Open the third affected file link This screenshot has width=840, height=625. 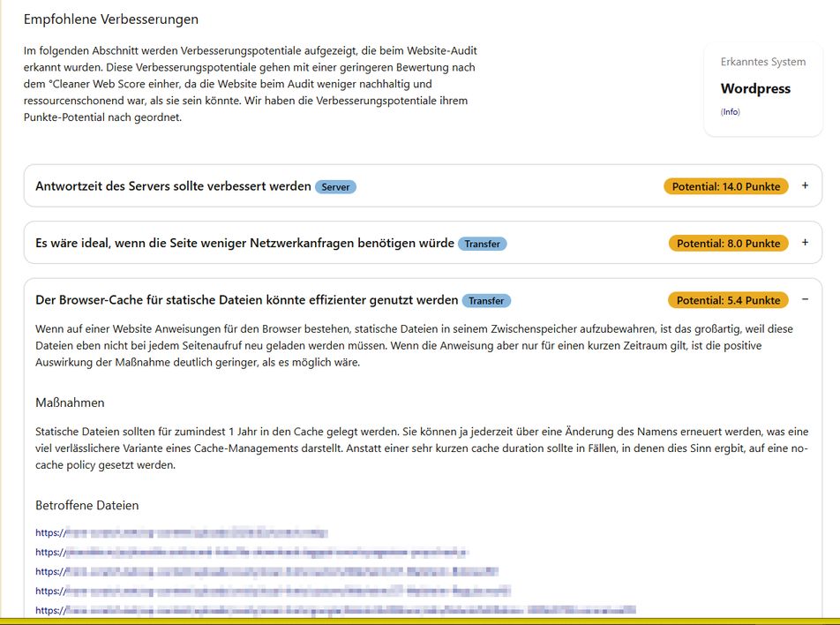[266, 571]
